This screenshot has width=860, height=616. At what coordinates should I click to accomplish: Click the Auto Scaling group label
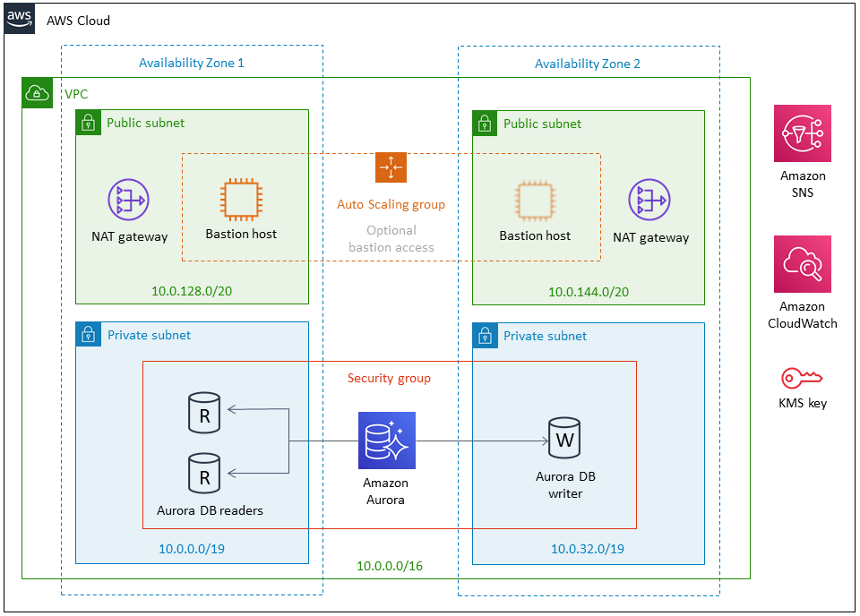[391, 204]
